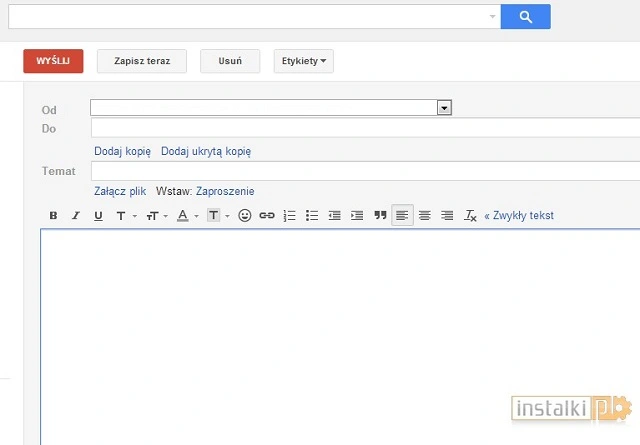Toggle italic formatting
This screenshot has width=640, height=445.
pyautogui.click(x=76, y=215)
